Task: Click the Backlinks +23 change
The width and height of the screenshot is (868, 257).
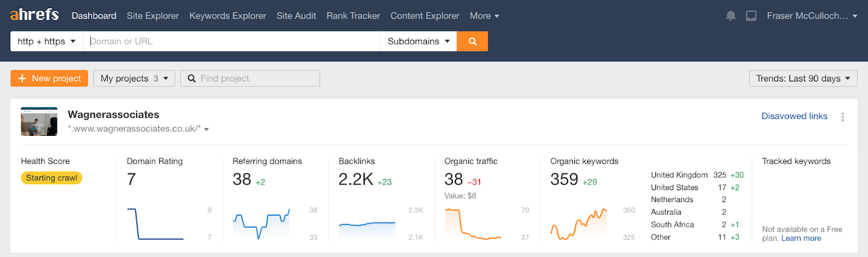Action: pos(385,182)
